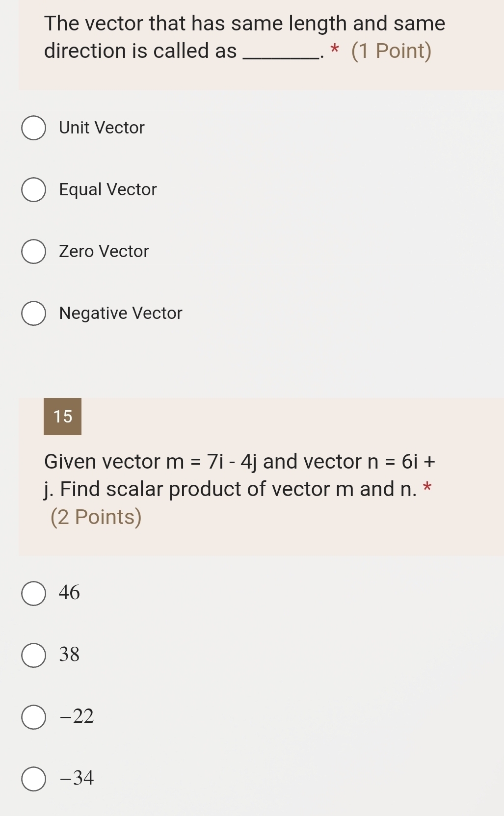Tap the answer text '−22'
The height and width of the screenshot is (816, 504).
click(x=77, y=716)
